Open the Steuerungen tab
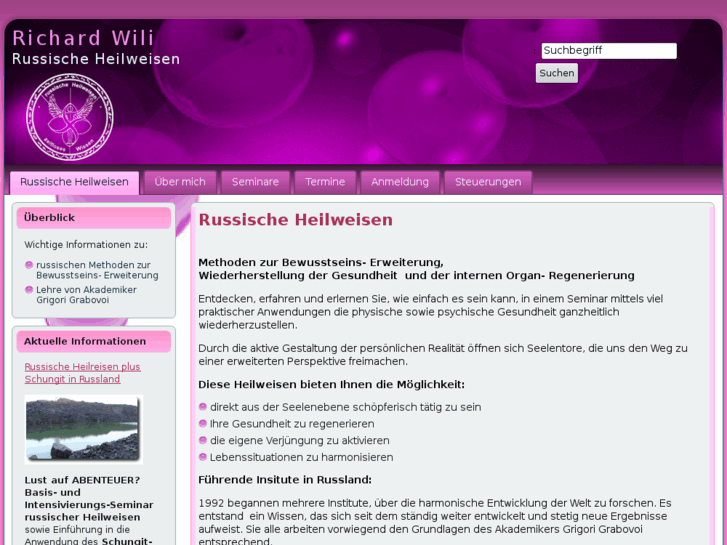727x545 pixels. tap(488, 182)
